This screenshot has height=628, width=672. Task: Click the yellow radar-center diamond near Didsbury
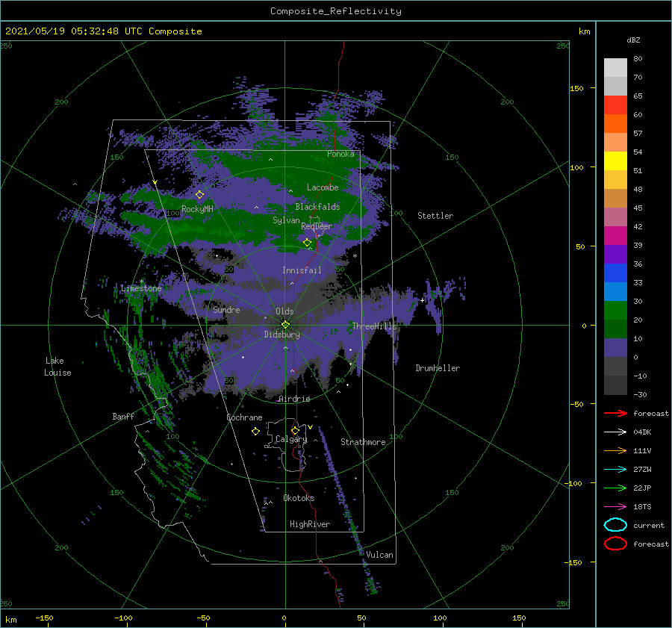[x=285, y=325]
